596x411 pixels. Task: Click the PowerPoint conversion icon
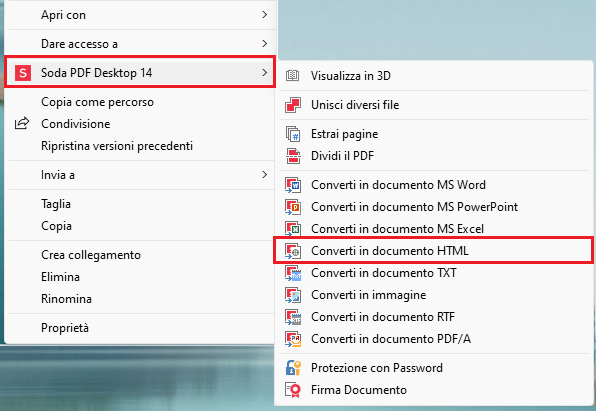point(293,207)
